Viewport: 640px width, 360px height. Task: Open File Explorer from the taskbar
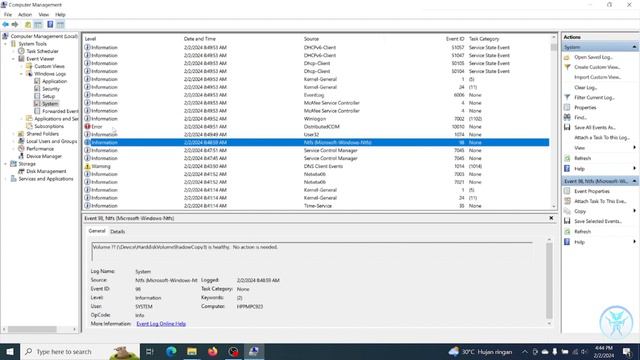coord(192,351)
